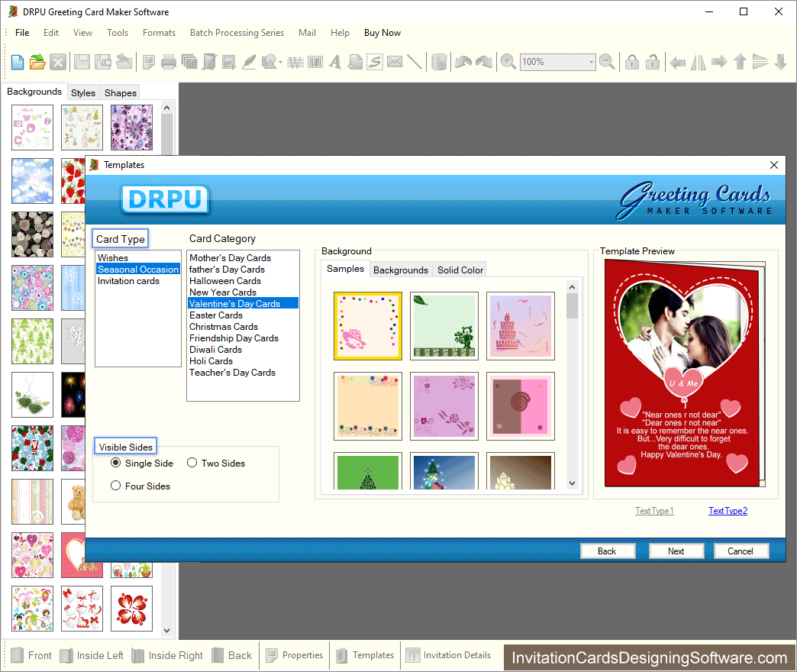The image size is (797, 672).
Task: Click the Redo arrow icon
Action: coord(484,62)
